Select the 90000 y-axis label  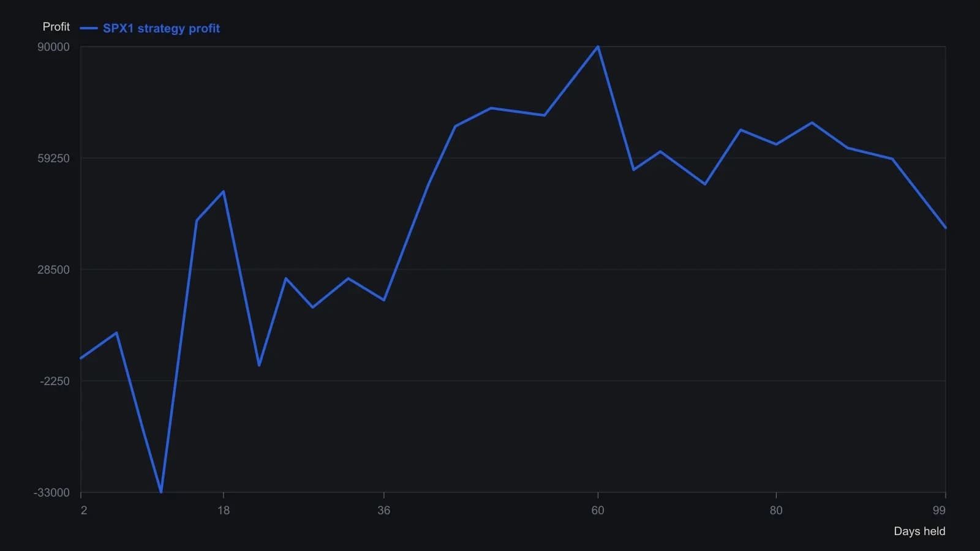[x=54, y=47]
